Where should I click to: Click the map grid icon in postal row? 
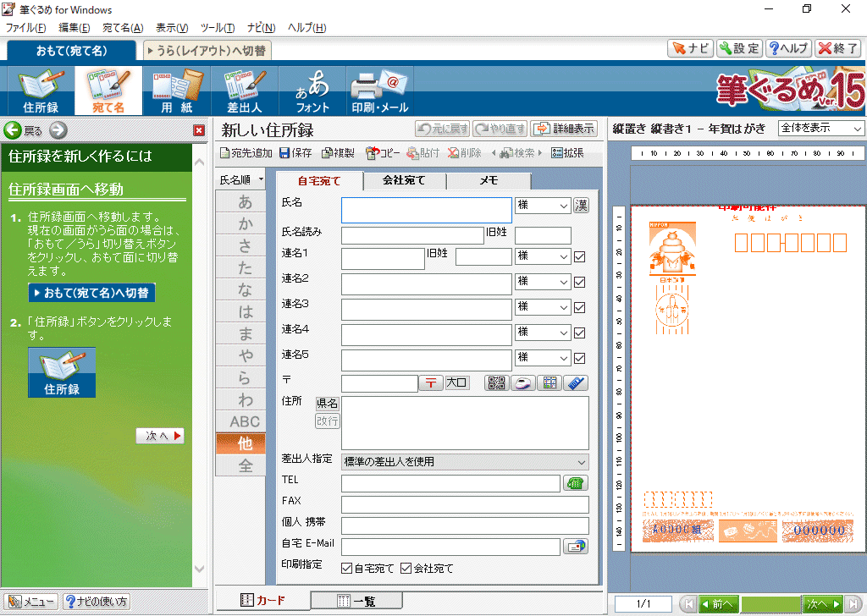tap(549, 382)
